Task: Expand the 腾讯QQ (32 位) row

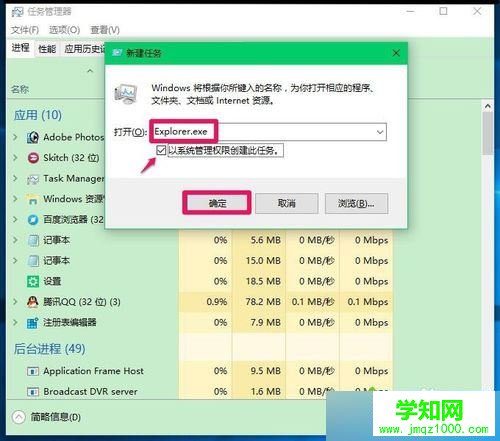Action: [15, 302]
